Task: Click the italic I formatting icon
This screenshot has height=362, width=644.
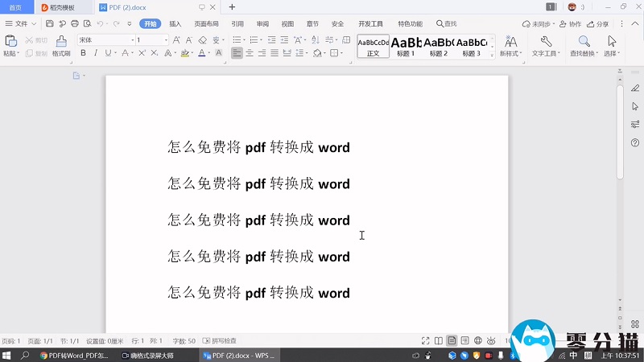Action: pyautogui.click(x=96, y=53)
